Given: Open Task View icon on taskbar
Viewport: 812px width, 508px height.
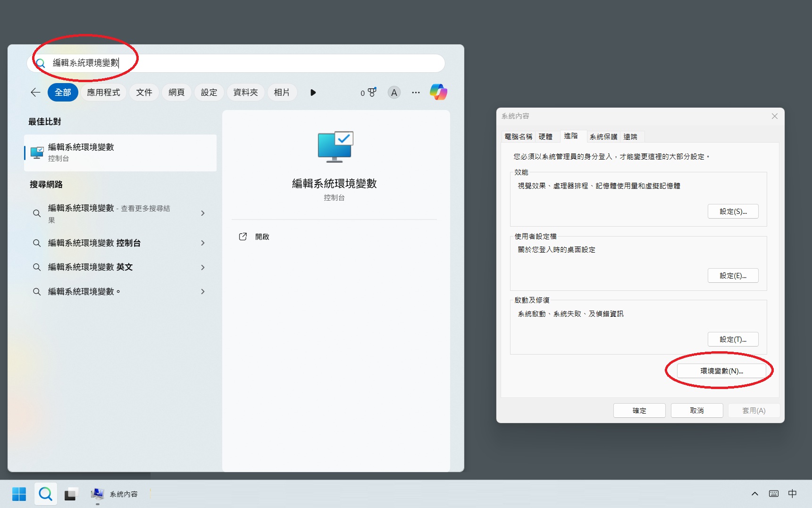Looking at the screenshot, I should coord(70,494).
